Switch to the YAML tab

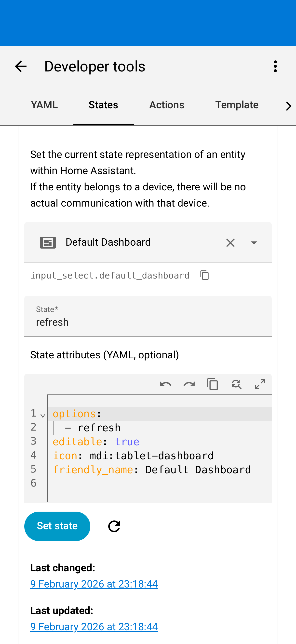44,105
